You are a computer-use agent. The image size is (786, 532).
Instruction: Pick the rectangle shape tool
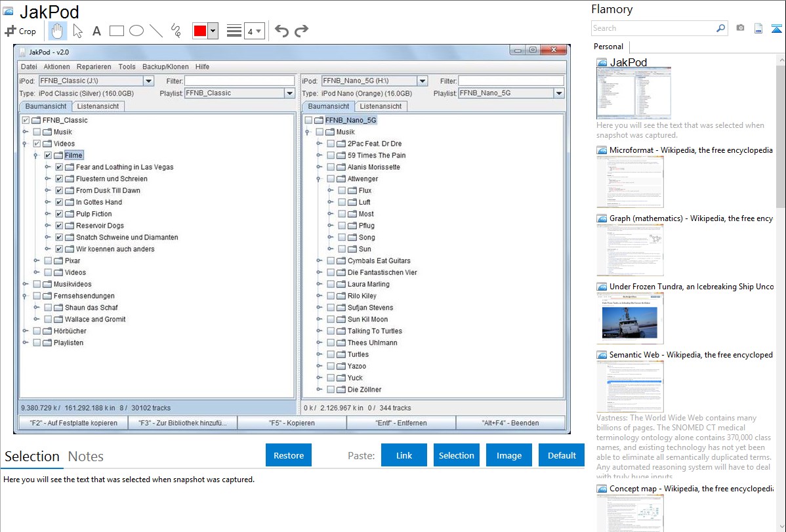click(116, 31)
